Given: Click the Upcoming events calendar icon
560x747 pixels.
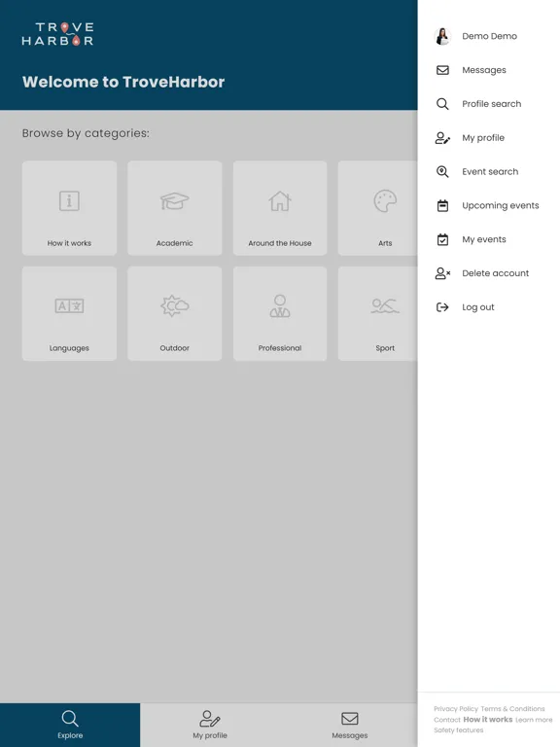Looking at the screenshot, I should pyautogui.click(x=442, y=205).
